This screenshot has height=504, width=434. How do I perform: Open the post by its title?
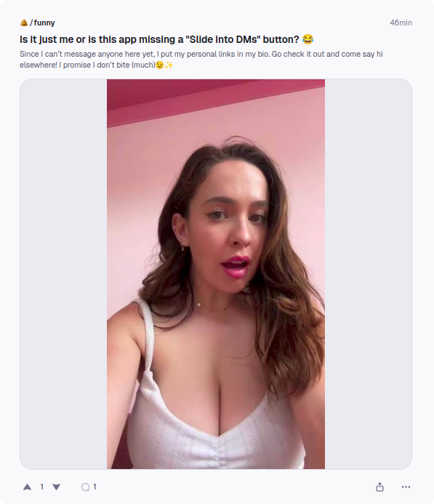pos(159,39)
